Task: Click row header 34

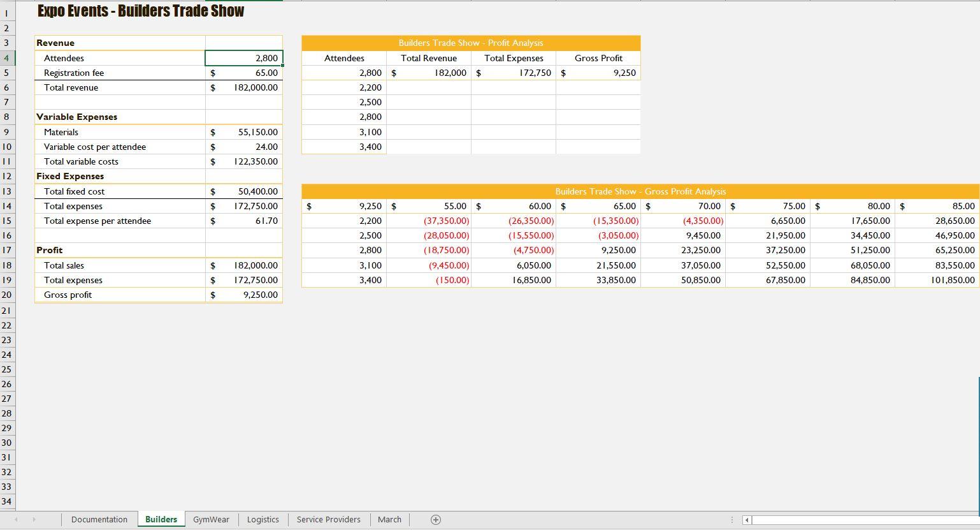Action: click(x=6, y=501)
